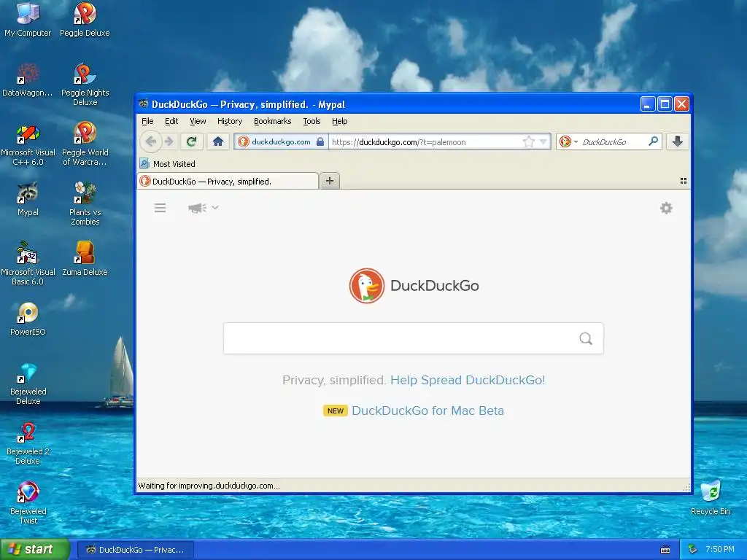Click the URL address bar field
The image size is (747, 560).
425,142
